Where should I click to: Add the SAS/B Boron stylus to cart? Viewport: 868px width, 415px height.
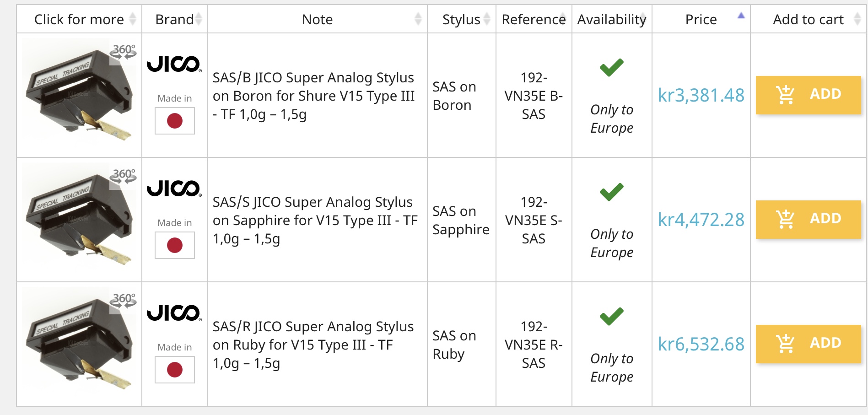point(808,95)
